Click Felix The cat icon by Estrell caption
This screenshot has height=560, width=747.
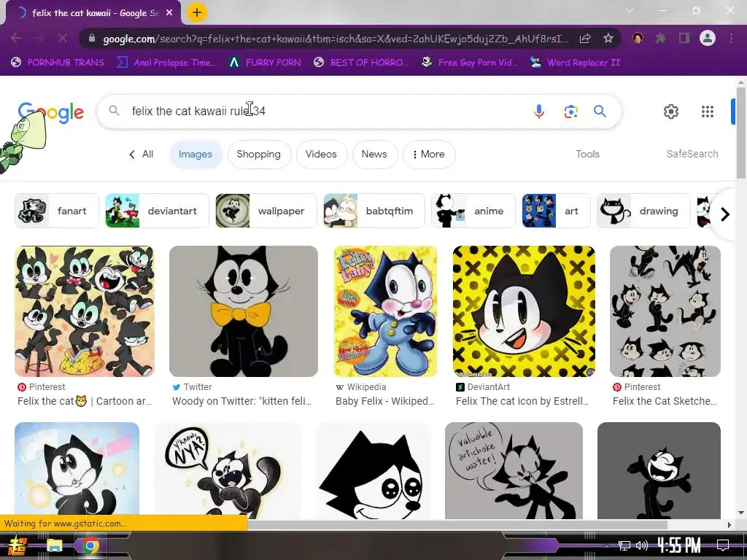522,402
